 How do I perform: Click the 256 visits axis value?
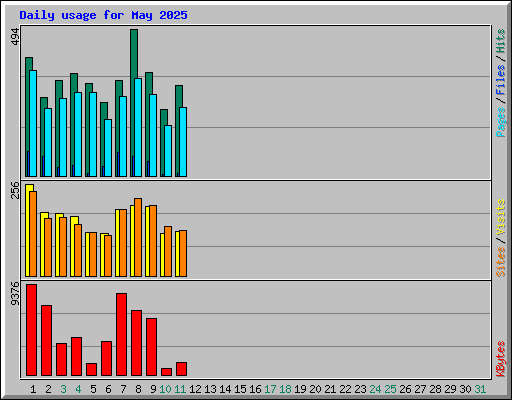[x=15, y=190]
